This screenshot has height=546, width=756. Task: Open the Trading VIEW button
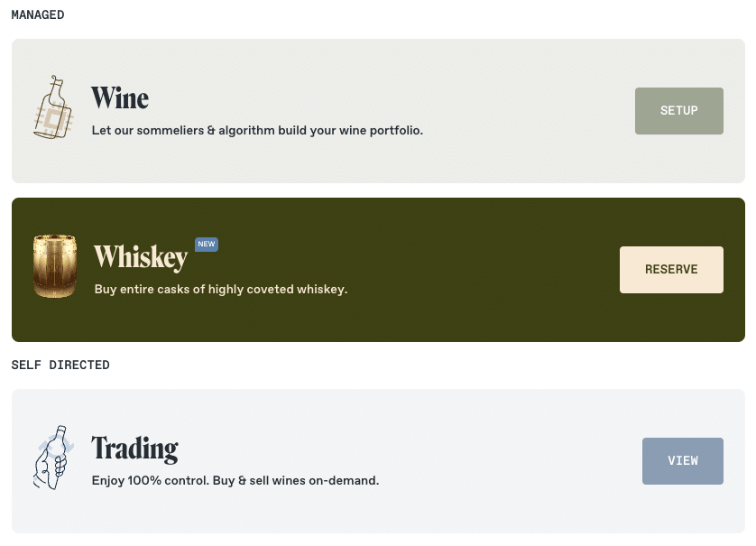(x=682, y=460)
